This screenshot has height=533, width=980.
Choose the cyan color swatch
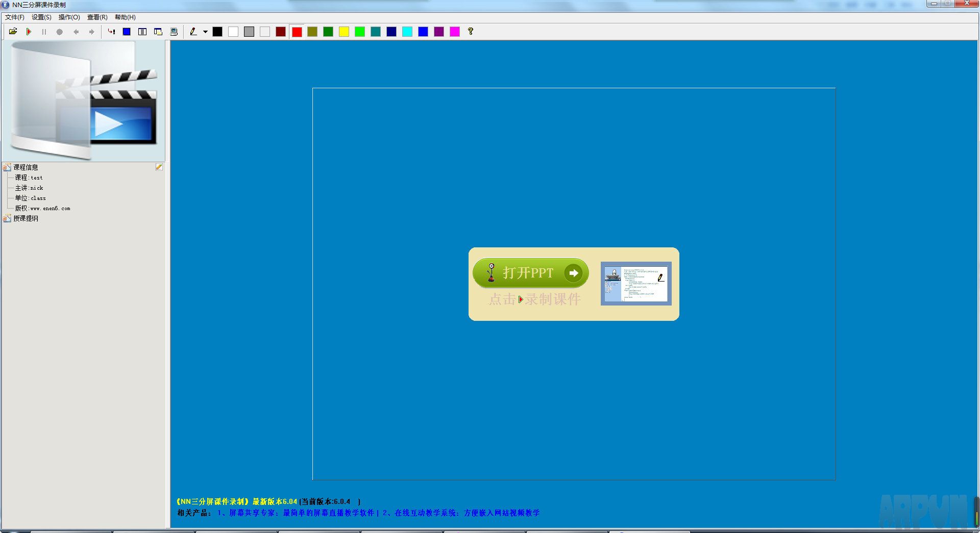(x=407, y=32)
